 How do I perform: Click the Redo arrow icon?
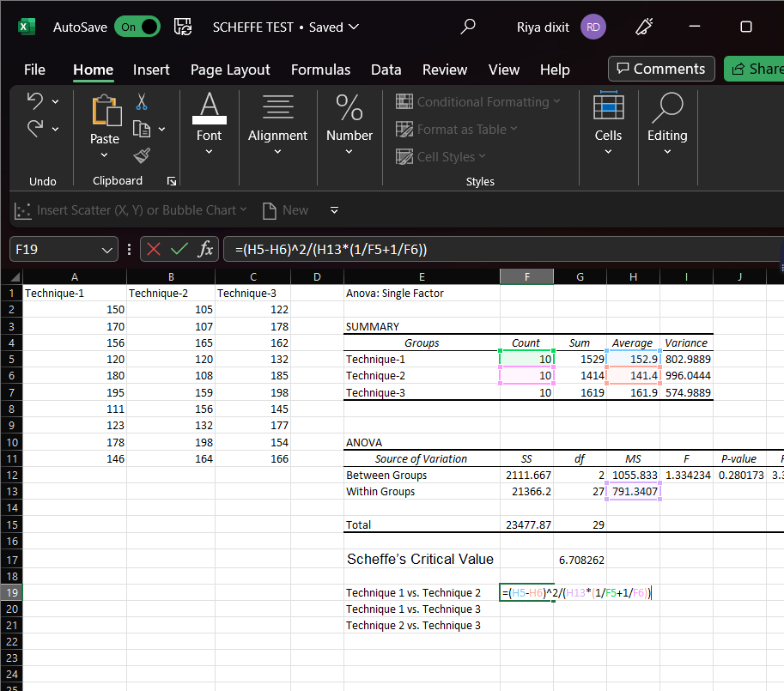(35, 129)
